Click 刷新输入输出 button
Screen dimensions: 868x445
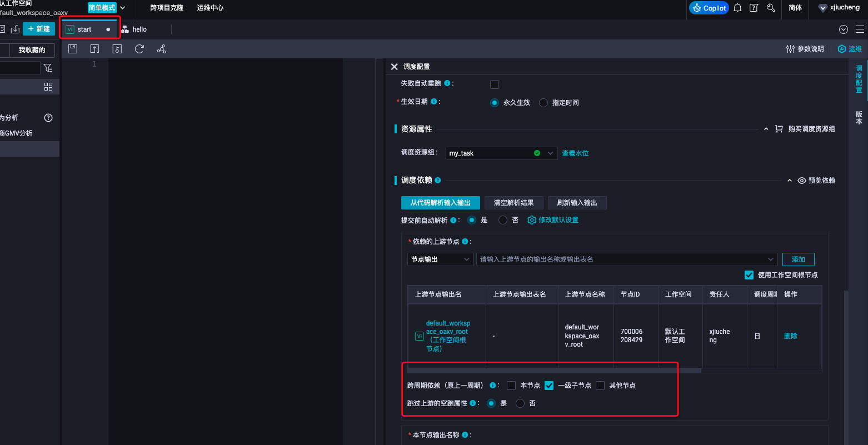pyautogui.click(x=577, y=203)
